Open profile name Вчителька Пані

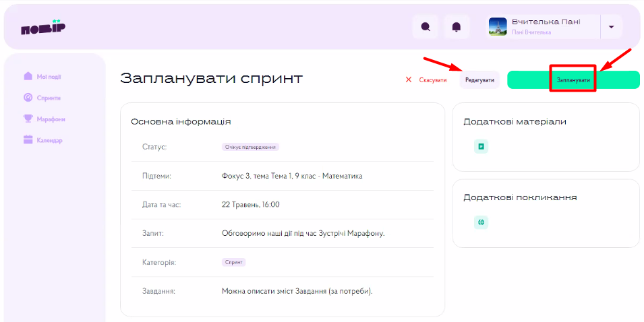(x=546, y=22)
